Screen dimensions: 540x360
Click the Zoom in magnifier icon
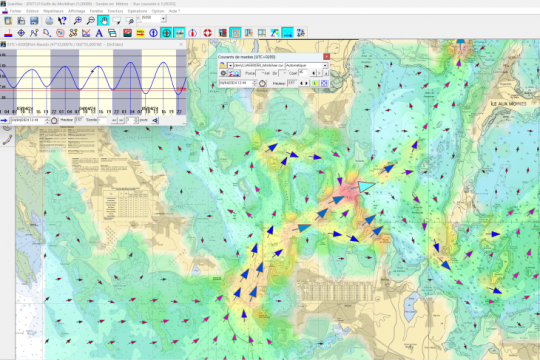tap(77, 21)
